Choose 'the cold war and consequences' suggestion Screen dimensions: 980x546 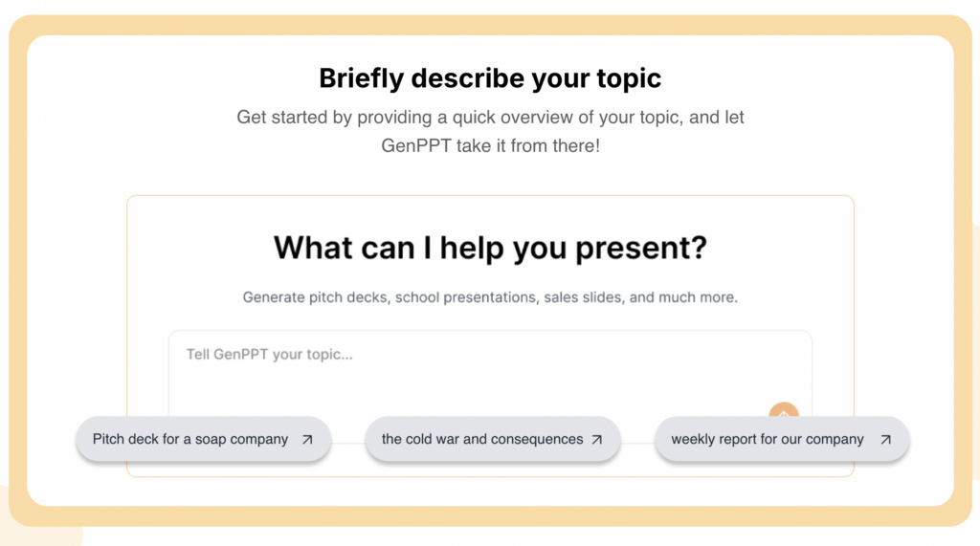click(482, 440)
